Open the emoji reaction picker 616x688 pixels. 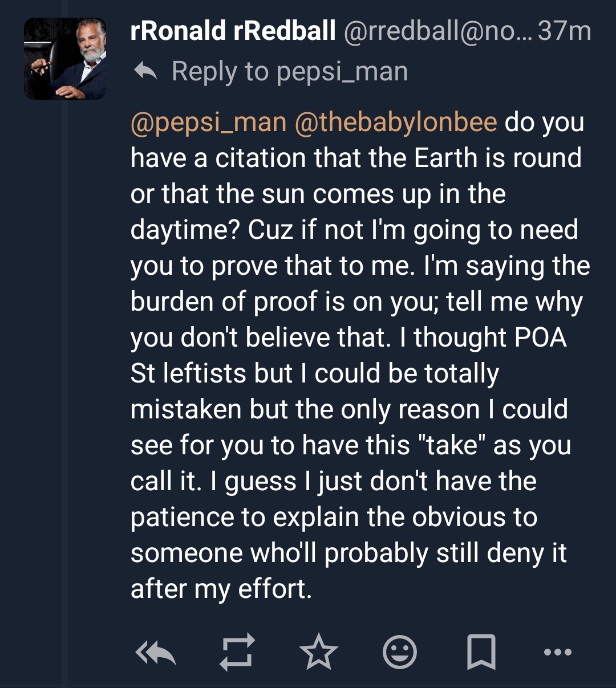click(399, 652)
